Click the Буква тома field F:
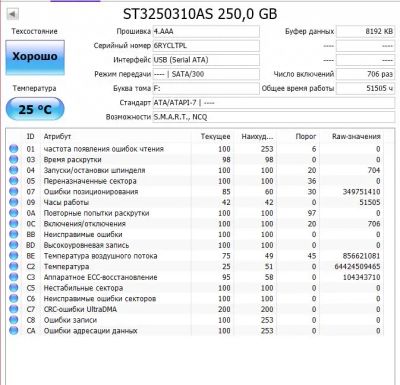The image size is (400, 385). point(206,88)
